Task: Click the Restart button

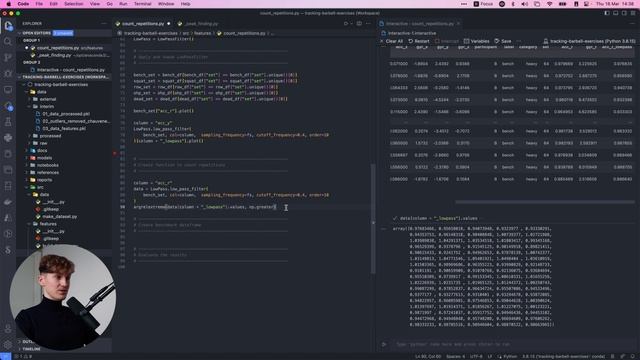Action: click(x=419, y=41)
